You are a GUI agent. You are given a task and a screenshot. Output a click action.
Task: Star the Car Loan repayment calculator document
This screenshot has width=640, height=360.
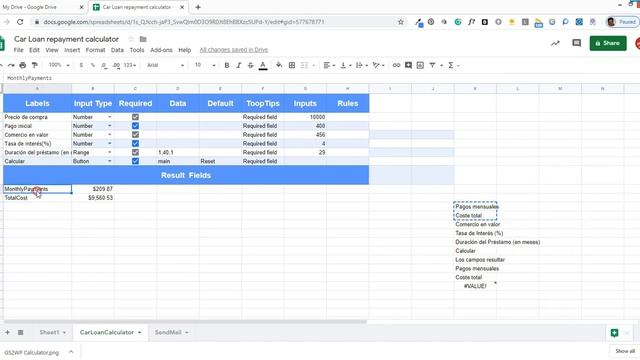(131, 39)
